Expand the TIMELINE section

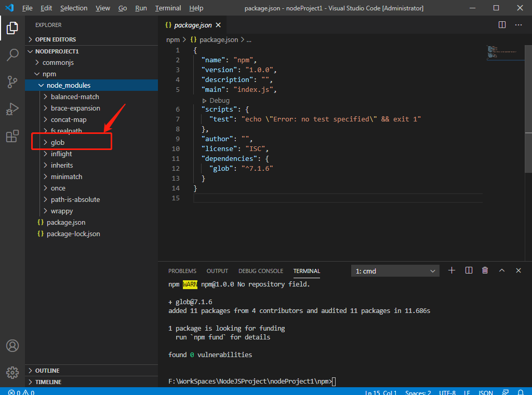coord(91,382)
